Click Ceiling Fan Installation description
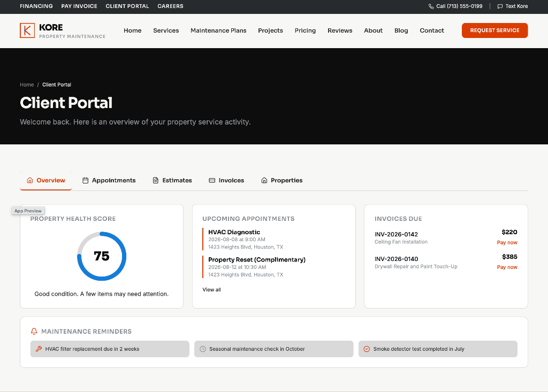548x392 pixels. click(x=401, y=242)
